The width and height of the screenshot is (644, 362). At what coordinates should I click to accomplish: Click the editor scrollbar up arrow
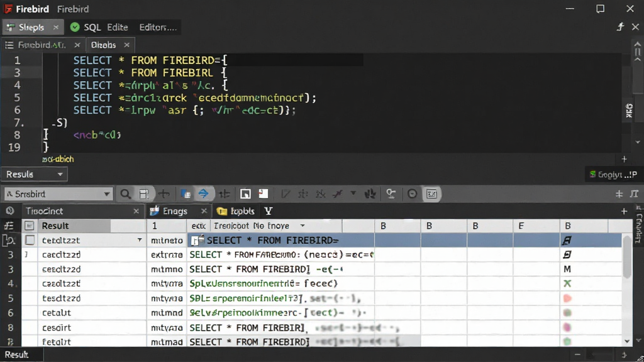tap(638, 45)
